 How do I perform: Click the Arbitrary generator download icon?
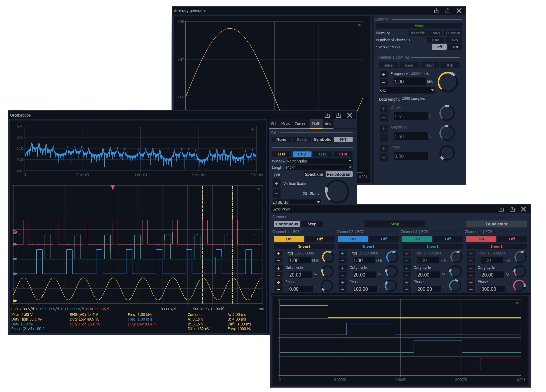(436, 11)
